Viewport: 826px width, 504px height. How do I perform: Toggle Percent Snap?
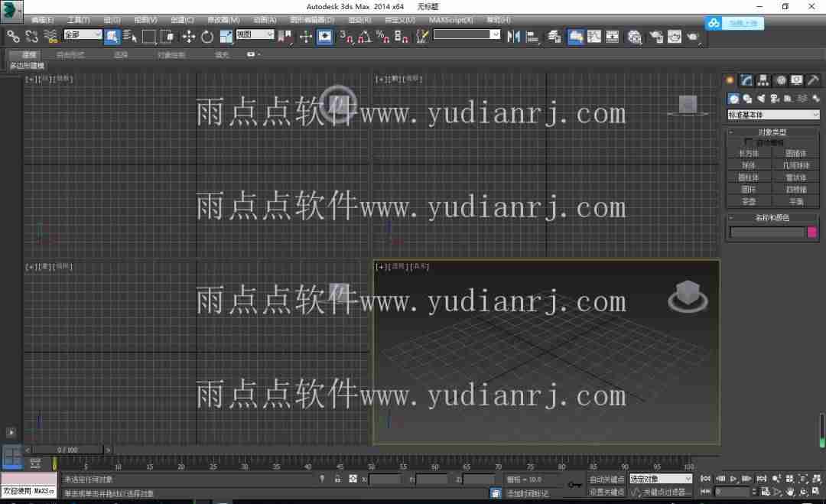382,37
